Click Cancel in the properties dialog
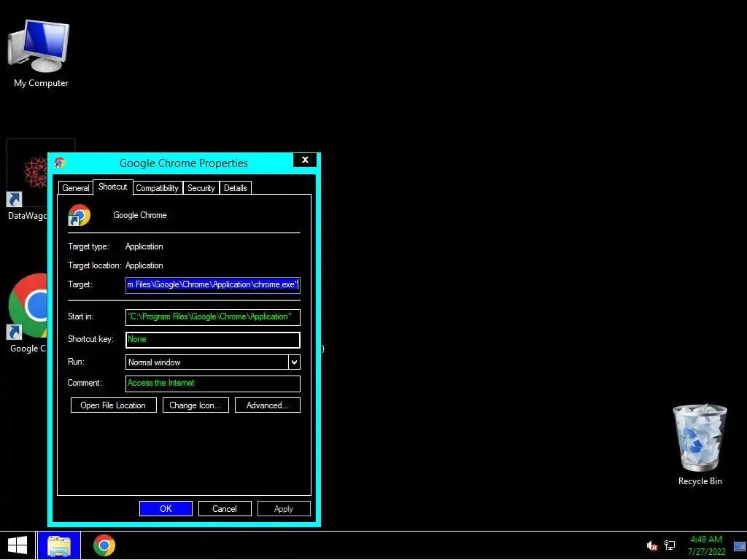Image resolution: width=747 pixels, height=560 pixels. pyautogui.click(x=225, y=508)
